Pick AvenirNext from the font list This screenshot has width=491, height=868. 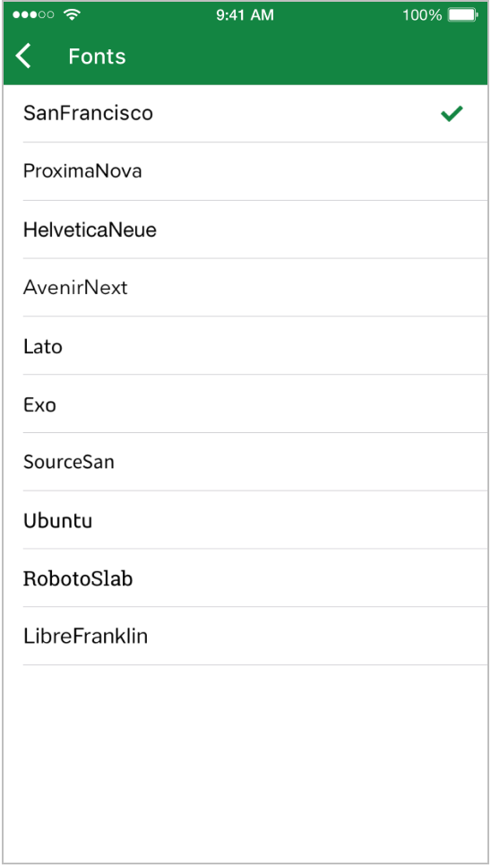245,287
